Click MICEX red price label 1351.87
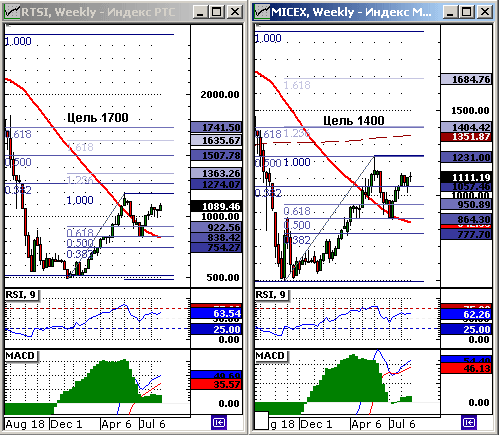 466,137
